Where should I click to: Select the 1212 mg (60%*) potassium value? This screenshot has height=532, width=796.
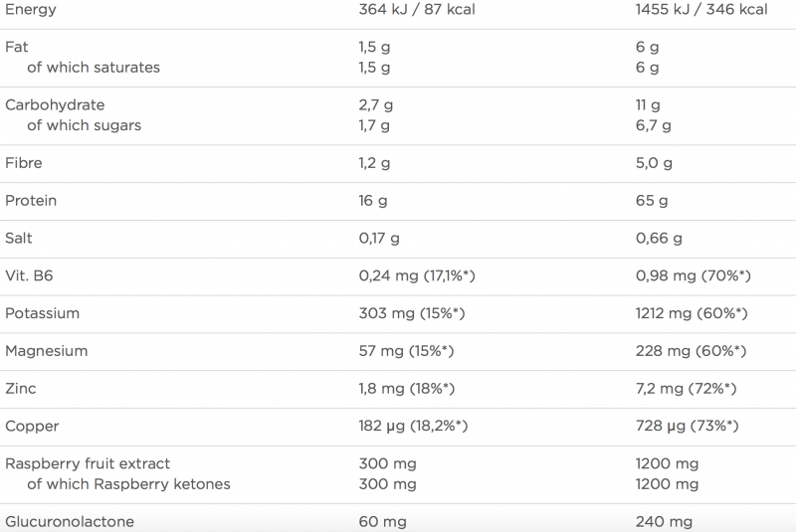tap(692, 313)
